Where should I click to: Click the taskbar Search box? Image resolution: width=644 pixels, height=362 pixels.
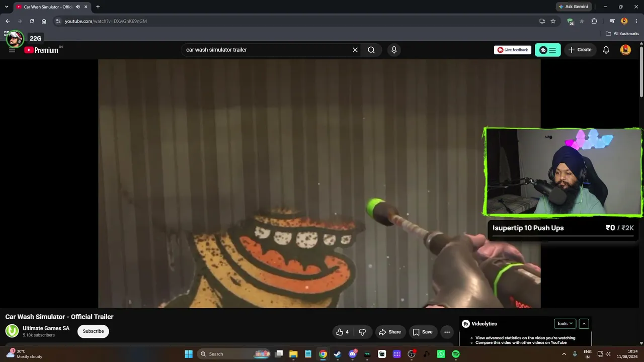(x=235, y=354)
